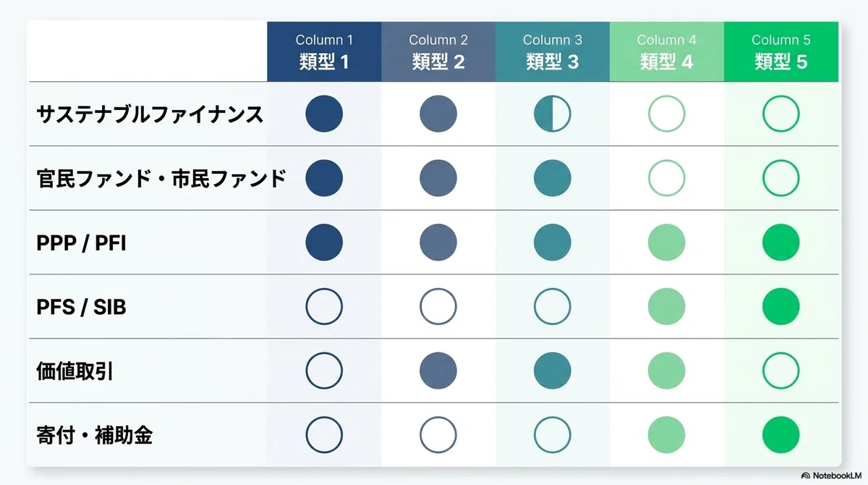Click the Column 4 類型 4 header
Image resolution: width=868 pixels, height=485 pixels.
667,51
